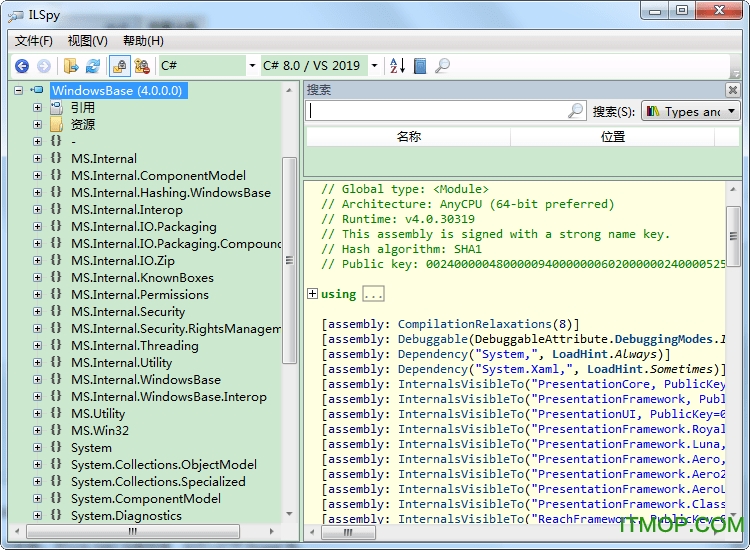
Task: Collapse the WindowsBase assembly node
Action: tap(18, 90)
